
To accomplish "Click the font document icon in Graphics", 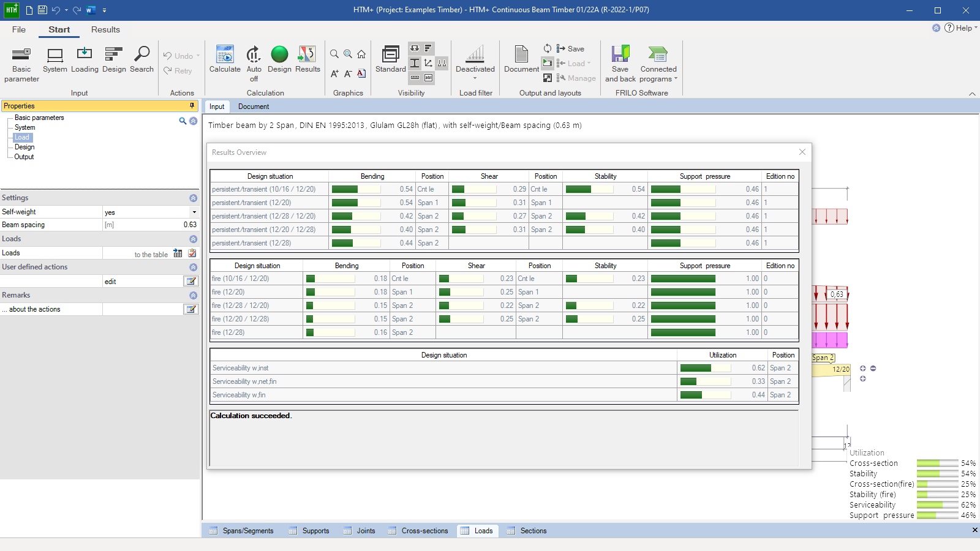I will [x=361, y=73].
